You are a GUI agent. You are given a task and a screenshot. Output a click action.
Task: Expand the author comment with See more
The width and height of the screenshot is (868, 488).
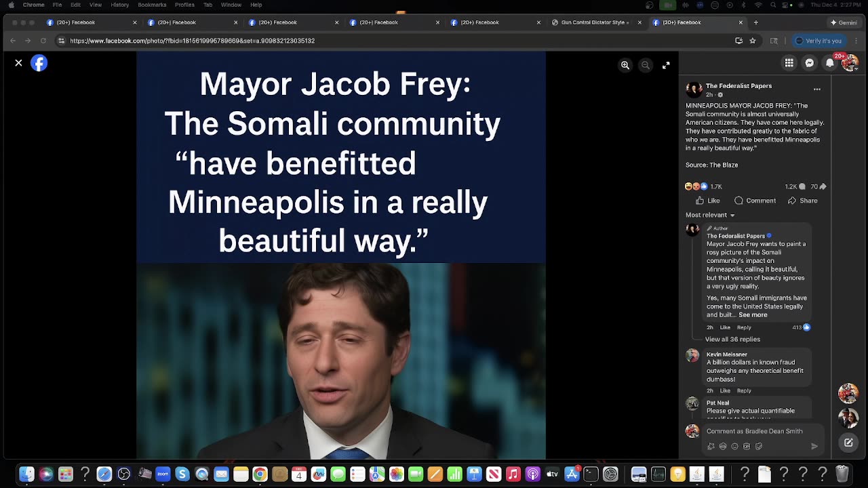pyautogui.click(x=753, y=315)
